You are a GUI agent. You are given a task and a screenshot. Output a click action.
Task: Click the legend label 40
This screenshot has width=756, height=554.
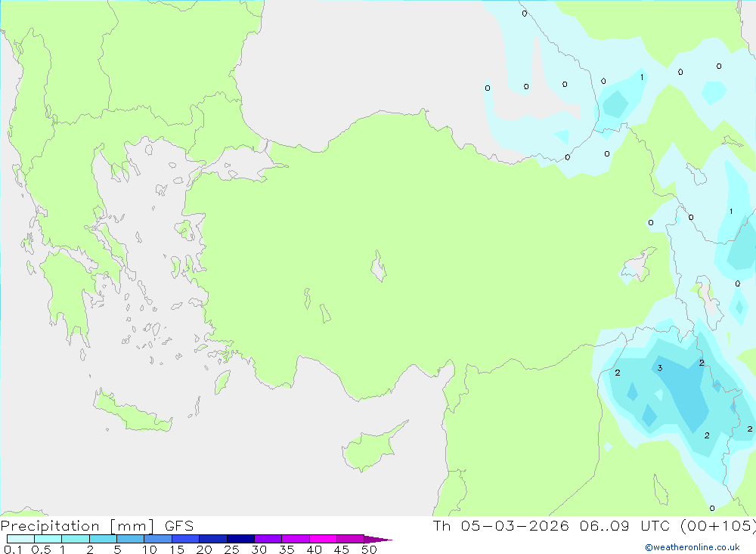[314, 549]
